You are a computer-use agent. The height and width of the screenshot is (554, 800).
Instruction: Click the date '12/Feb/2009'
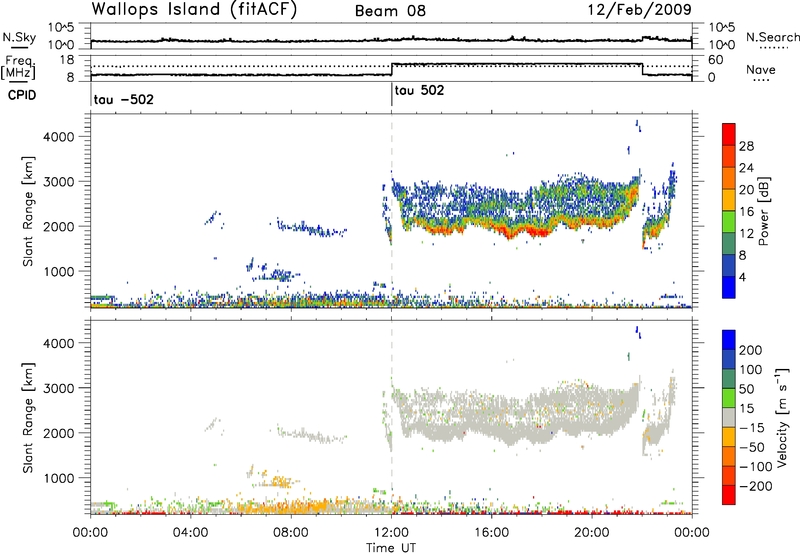click(x=640, y=9)
